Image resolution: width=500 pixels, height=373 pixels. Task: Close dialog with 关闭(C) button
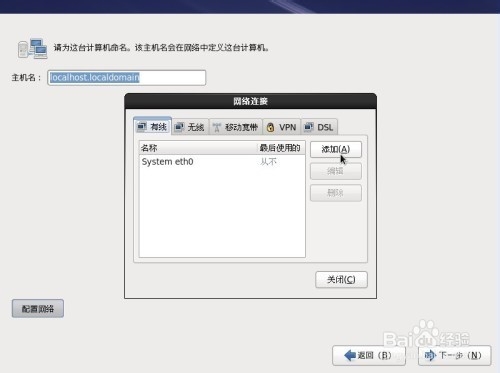pos(341,279)
